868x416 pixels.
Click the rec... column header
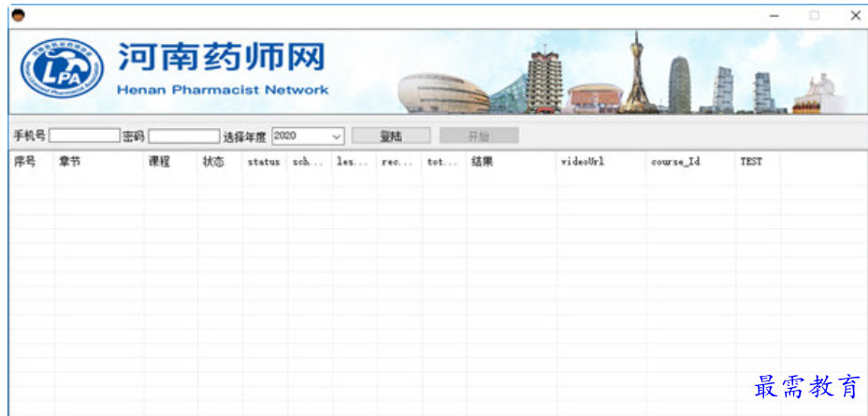pyautogui.click(x=399, y=162)
